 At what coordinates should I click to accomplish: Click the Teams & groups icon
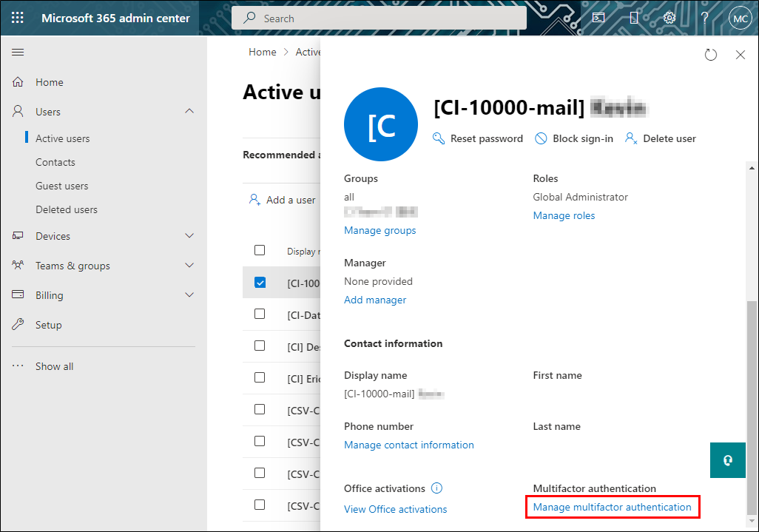pyautogui.click(x=18, y=266)
